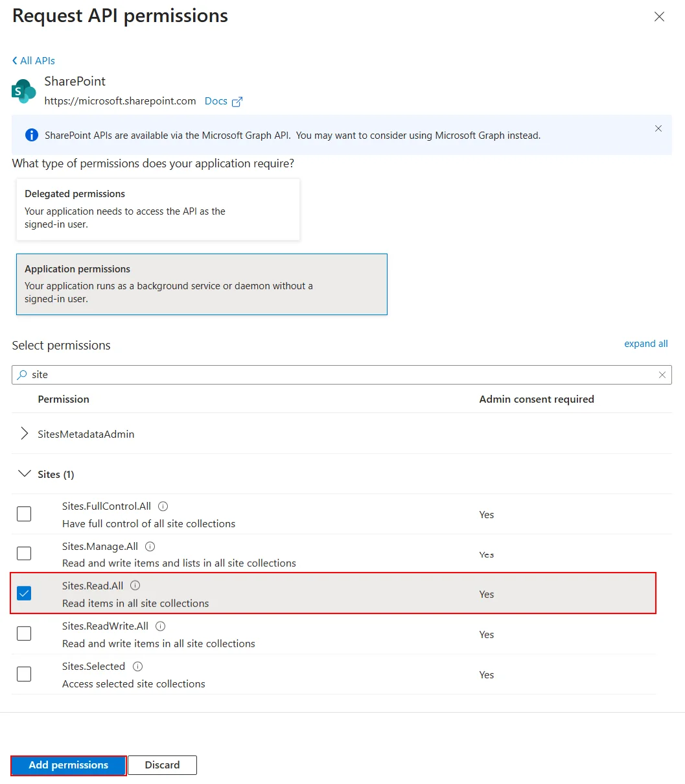Navigate back with the All APIs link

click(x=33, y=60)
